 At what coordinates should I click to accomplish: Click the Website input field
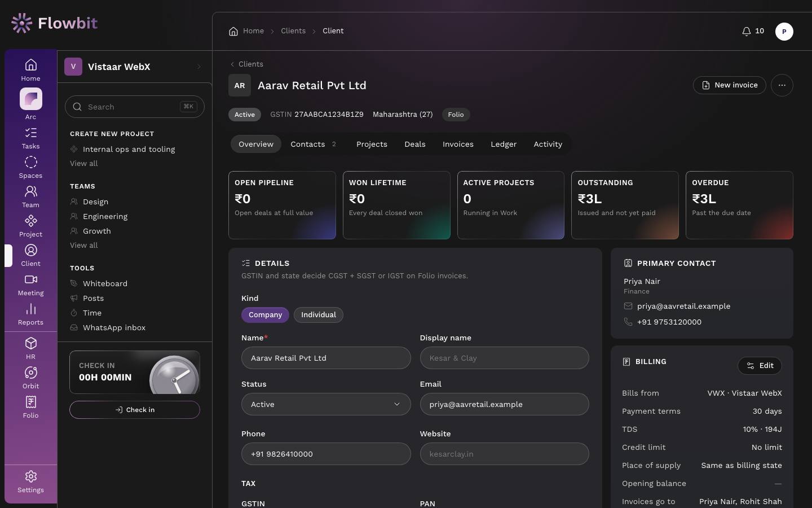[504, 454]
